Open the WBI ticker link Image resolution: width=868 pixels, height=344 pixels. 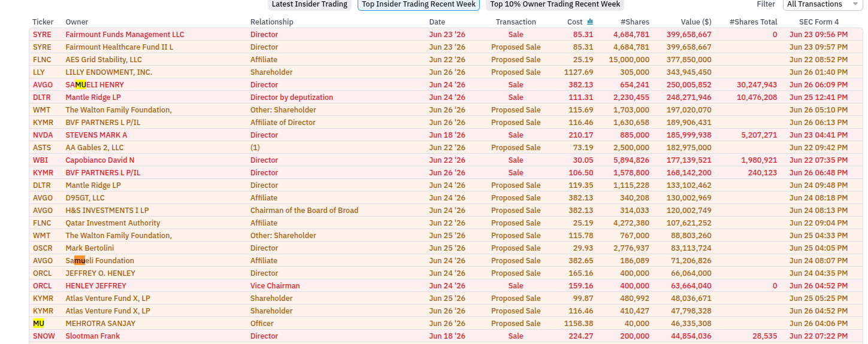(40, 160)
